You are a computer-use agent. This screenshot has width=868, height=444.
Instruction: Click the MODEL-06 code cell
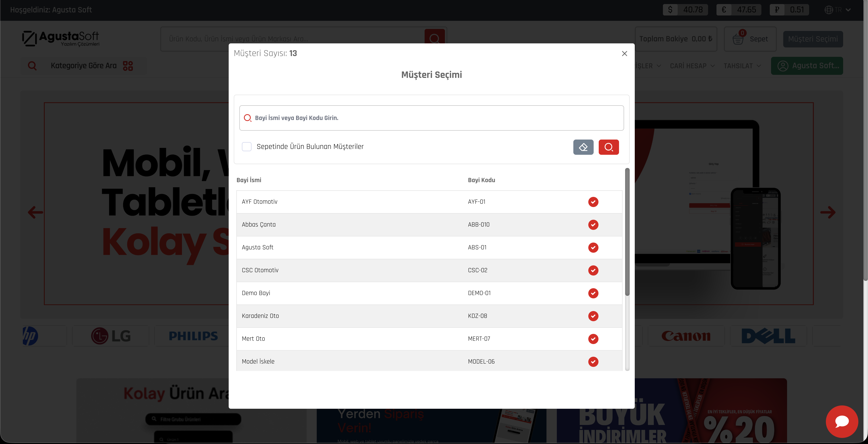pyautogui.click(x=481, y=362)
